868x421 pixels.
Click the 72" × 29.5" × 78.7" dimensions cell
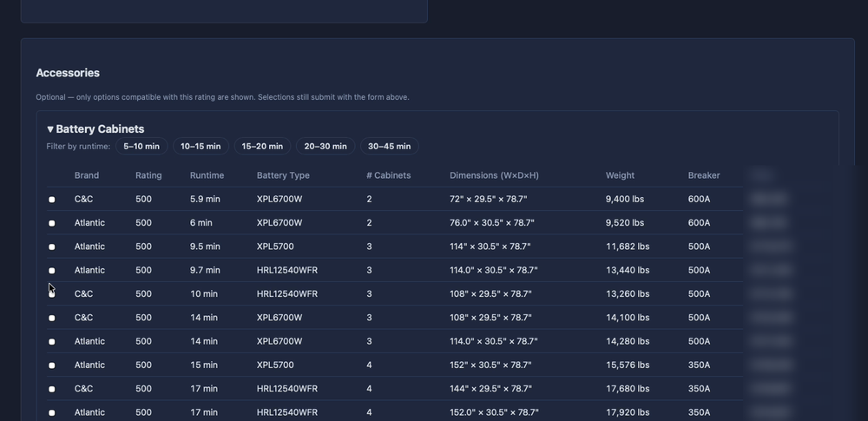point(488,199)
